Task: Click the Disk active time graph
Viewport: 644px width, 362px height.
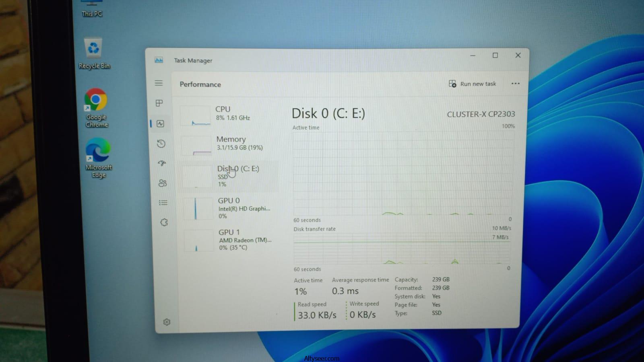Action: click(402, 173)
